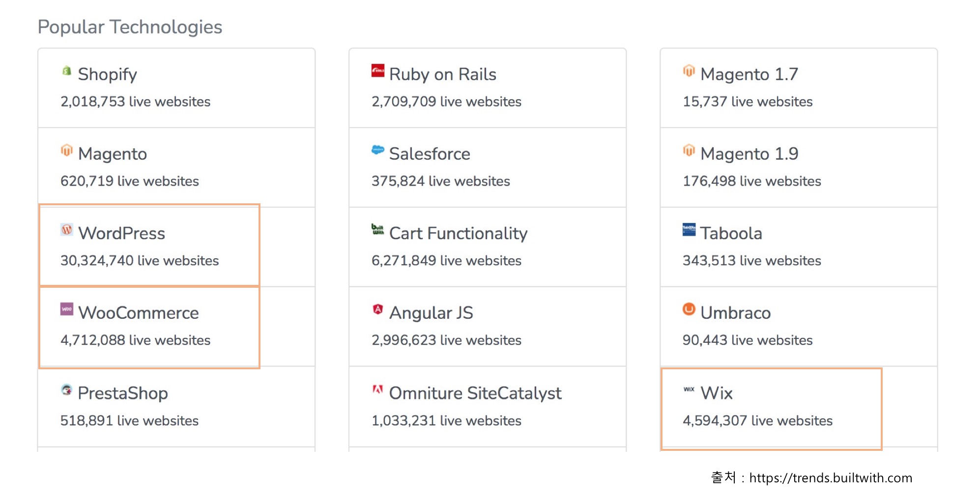Click the Taboola blue icon
This screenshot has width=980, height=498.
(x=689, y=229)
